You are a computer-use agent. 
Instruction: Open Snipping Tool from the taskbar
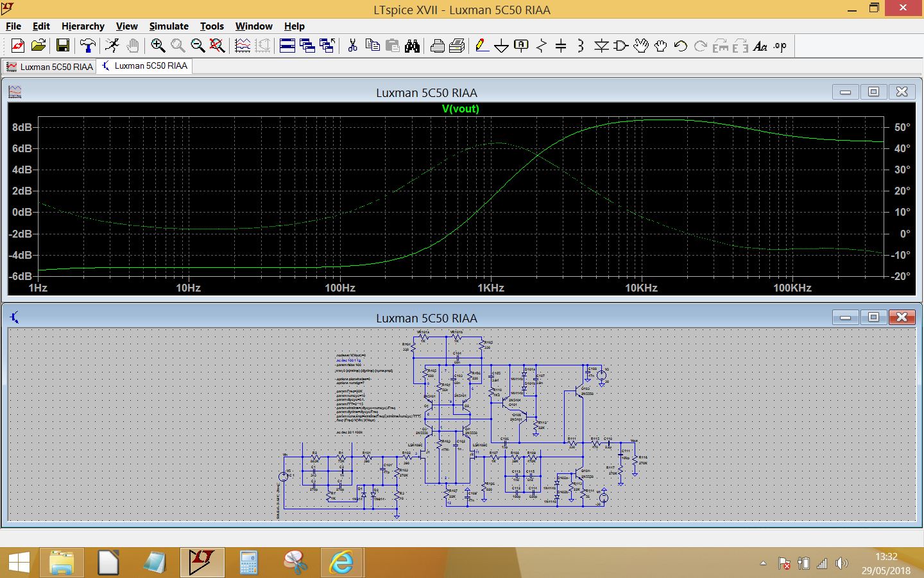[295, 563]
